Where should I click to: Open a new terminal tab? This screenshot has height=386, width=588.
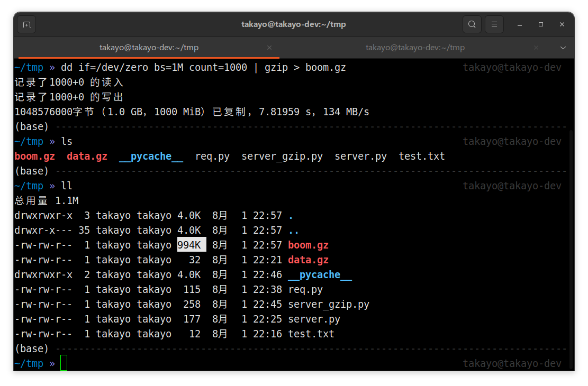26,24
